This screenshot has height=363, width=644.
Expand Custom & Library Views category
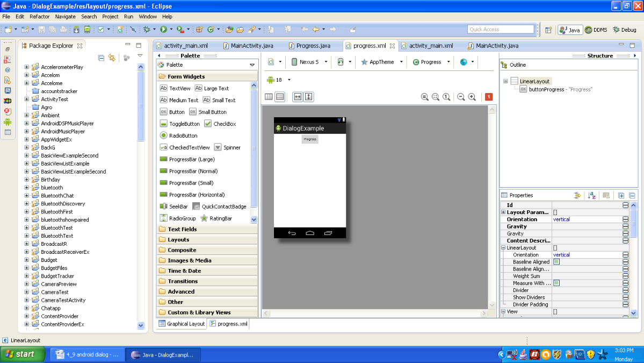pos(207,312)
